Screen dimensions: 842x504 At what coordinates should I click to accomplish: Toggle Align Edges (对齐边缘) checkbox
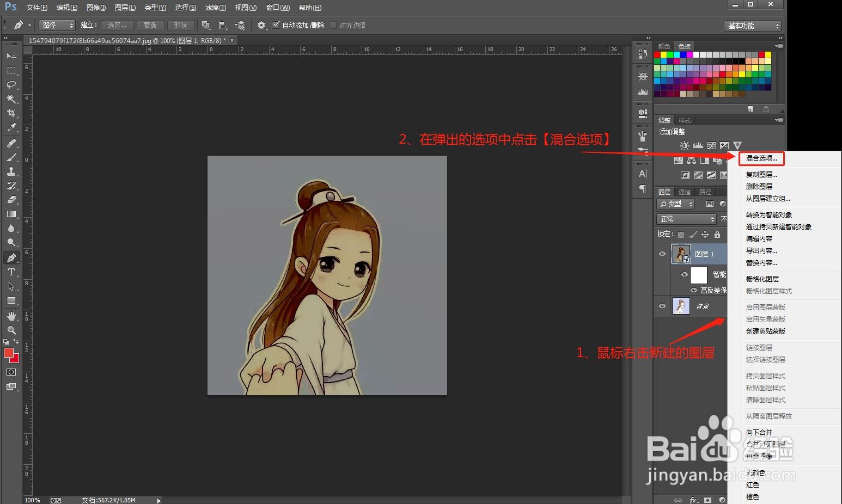point(333,25)
